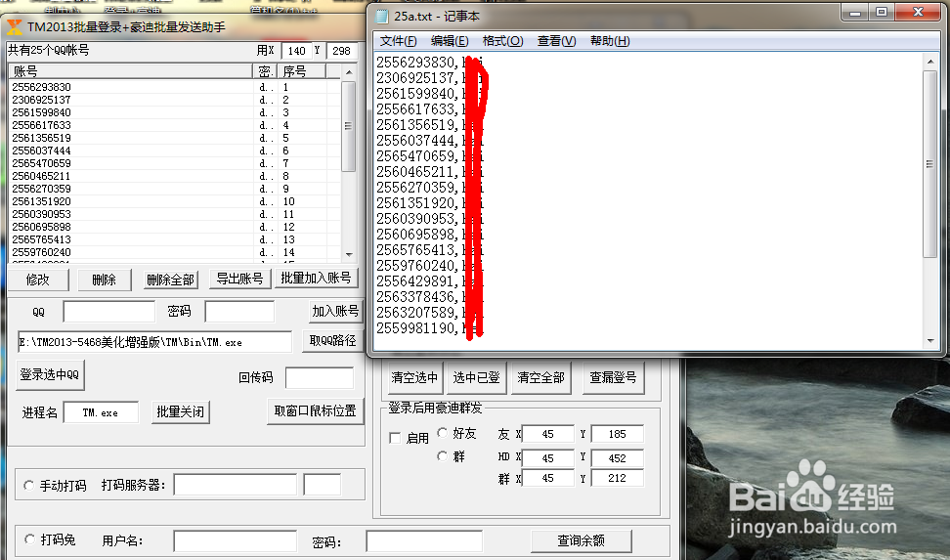Open the 文件(F) menu in Notepad
Screen dimensions: 950x560
tap(398, 41)
